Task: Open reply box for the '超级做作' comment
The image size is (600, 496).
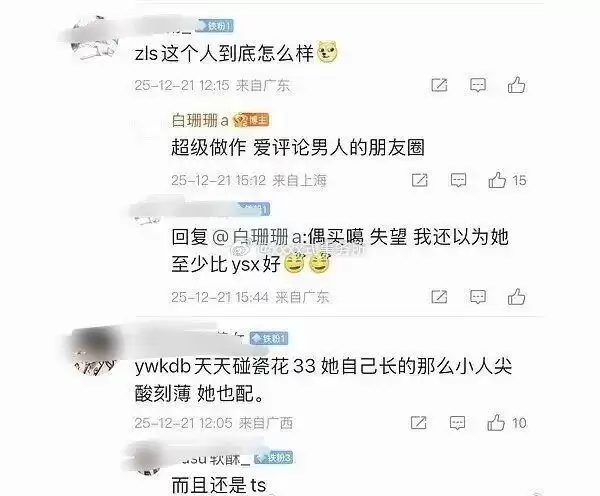Action: coord(458,180)
